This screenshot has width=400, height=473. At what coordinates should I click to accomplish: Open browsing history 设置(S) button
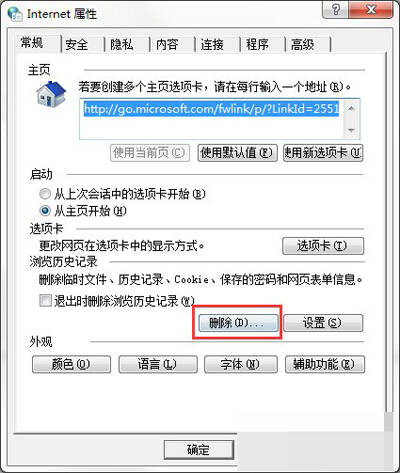[x=323, y=323]
